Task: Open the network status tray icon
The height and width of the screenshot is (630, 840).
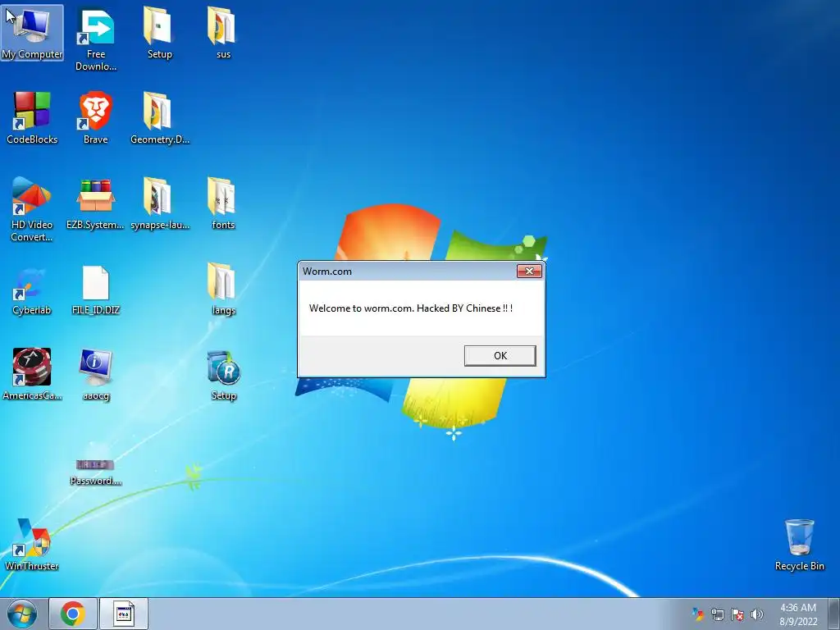Action: [717, 614]
